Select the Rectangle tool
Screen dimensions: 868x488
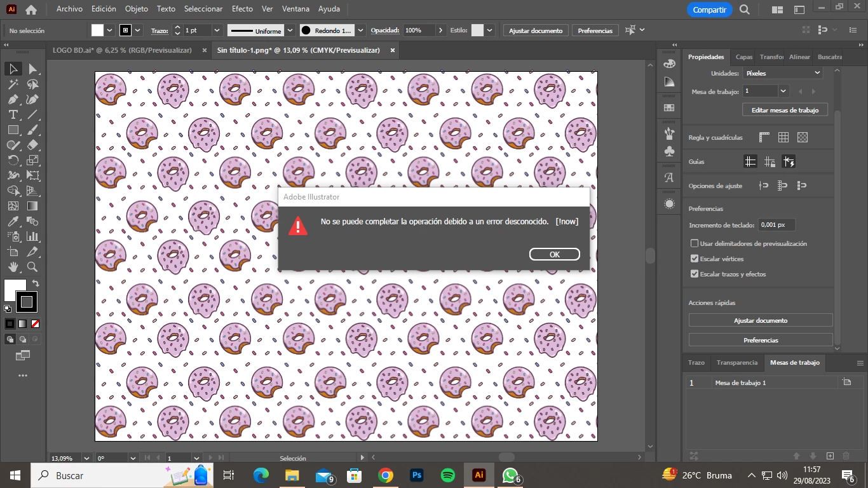(x=13, y=130)
